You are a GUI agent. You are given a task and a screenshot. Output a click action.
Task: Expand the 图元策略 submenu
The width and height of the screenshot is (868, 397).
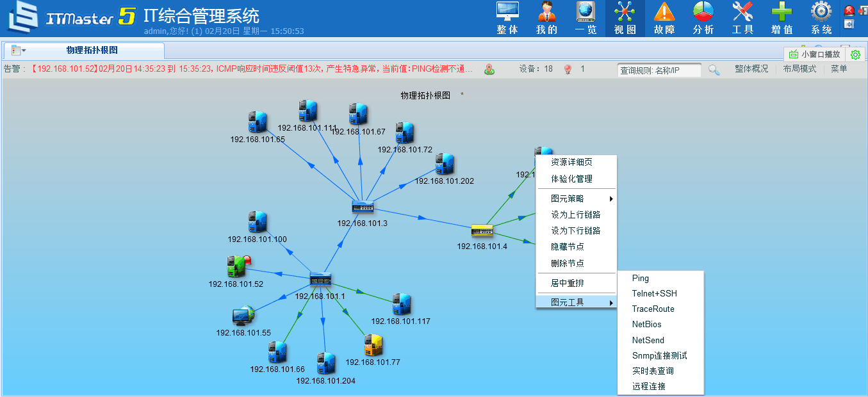[576, 199]
